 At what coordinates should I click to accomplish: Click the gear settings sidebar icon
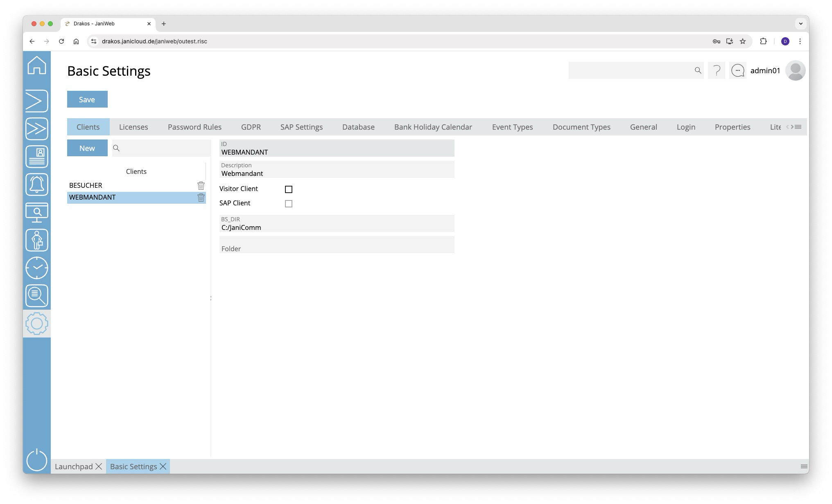(37, 324)
